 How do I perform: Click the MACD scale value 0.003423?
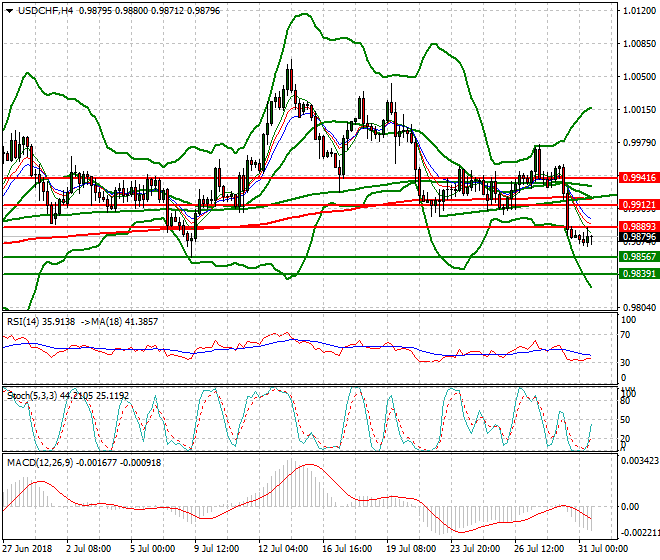tap(640, 461)
